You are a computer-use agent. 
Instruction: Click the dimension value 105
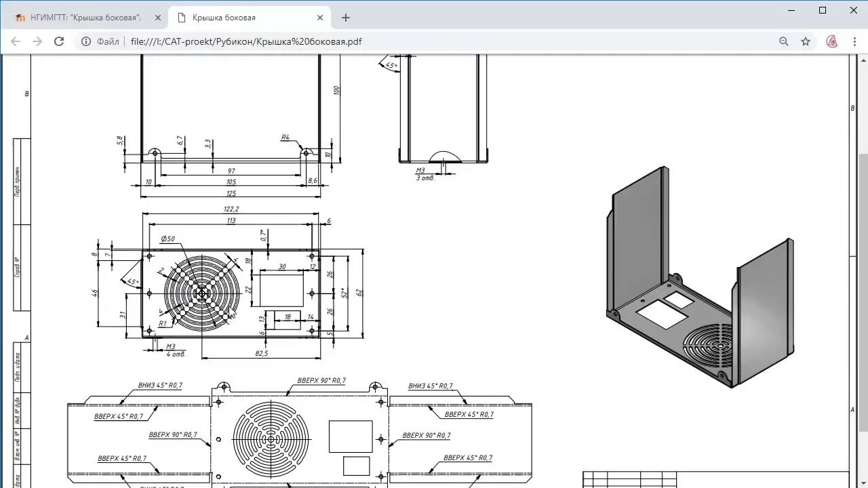[x=231, y=182]
